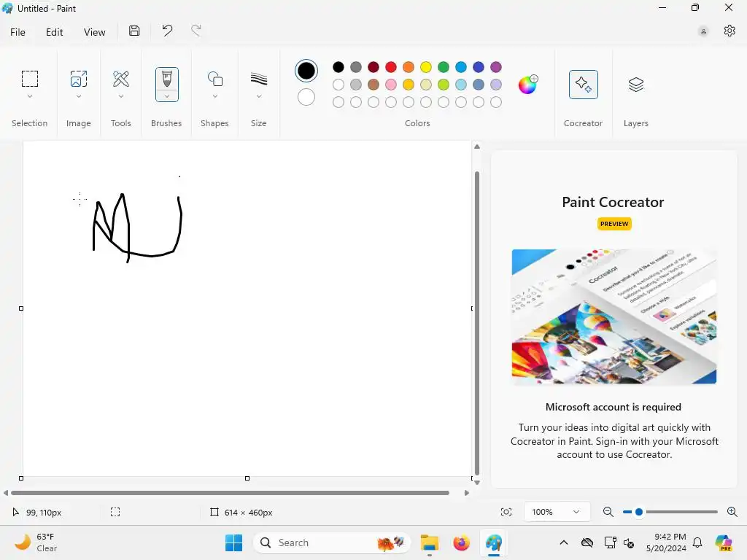The image size is (747, 560).
Task: Open the weather widget showing 63°F
Action: tap(36, 542)
